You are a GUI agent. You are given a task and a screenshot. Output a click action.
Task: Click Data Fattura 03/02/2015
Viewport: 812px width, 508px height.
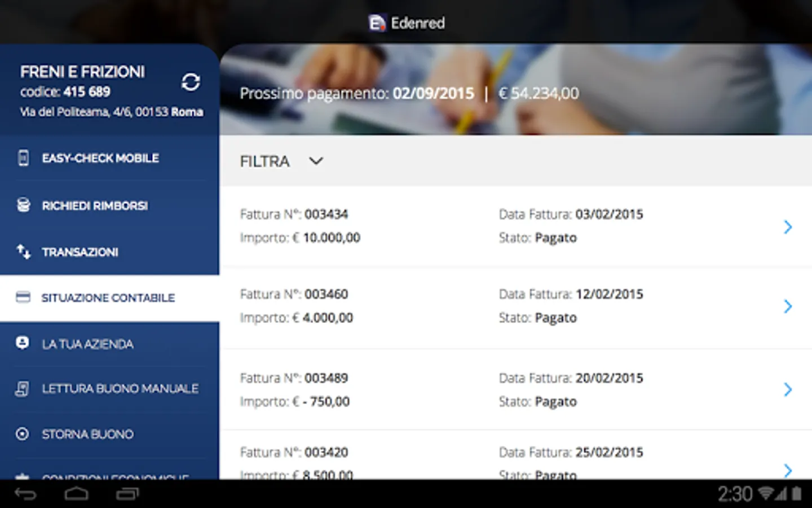click(571, 214)
